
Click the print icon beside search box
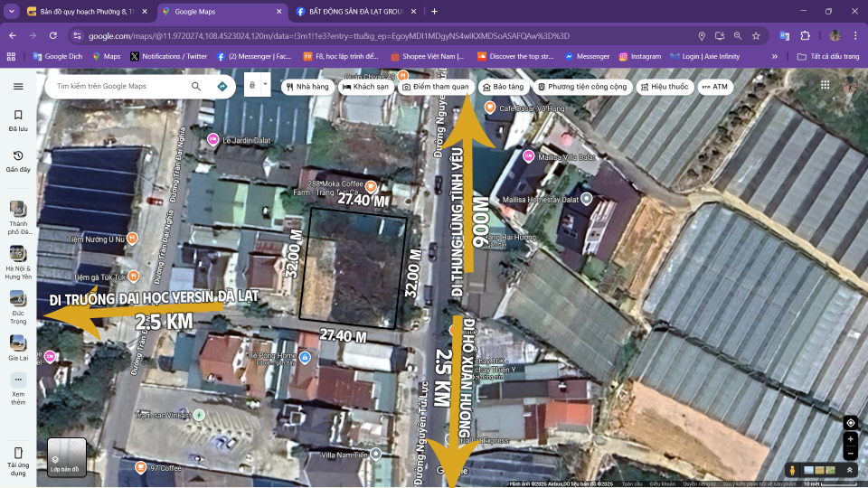coord(252,85)
